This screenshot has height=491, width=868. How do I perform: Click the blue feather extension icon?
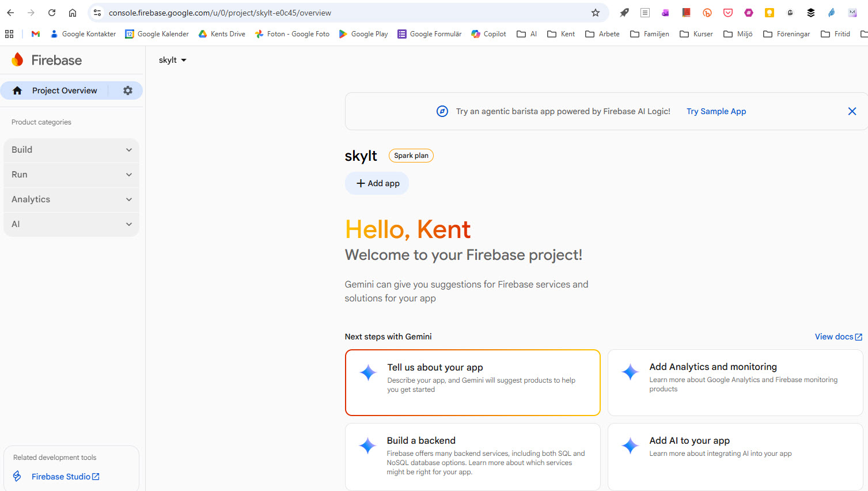click(x=832, y=13)
